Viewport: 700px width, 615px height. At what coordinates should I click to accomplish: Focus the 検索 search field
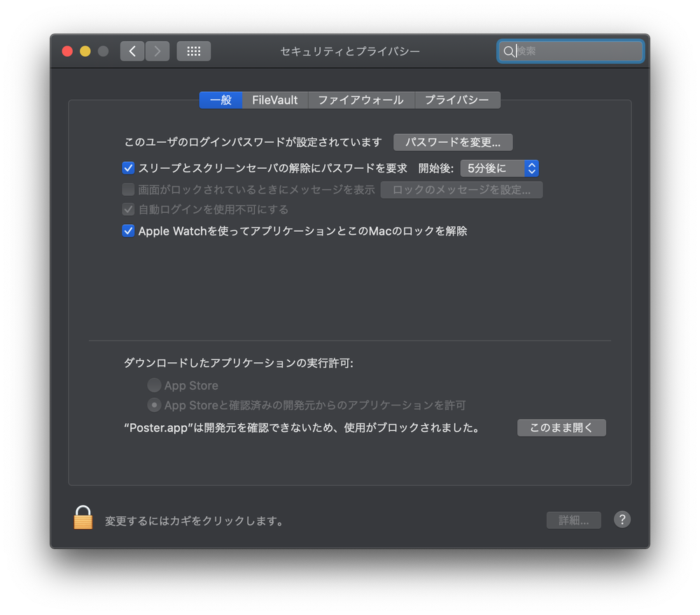click(x=570, y=51)
